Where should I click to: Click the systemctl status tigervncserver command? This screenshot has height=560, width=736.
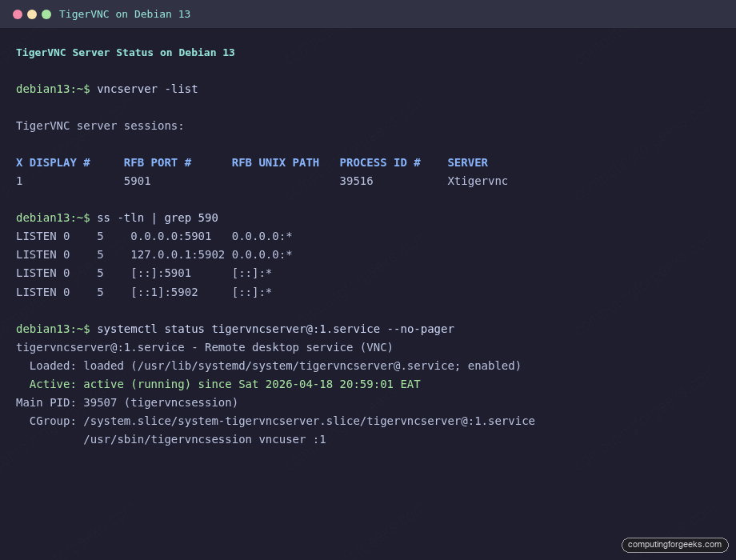click(x=275, y=329)
